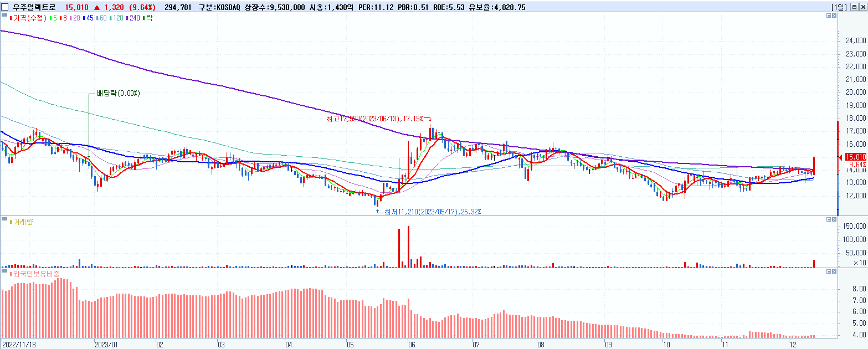
Task: Click the ROE:5.53 value
Action: pos(448,7)
